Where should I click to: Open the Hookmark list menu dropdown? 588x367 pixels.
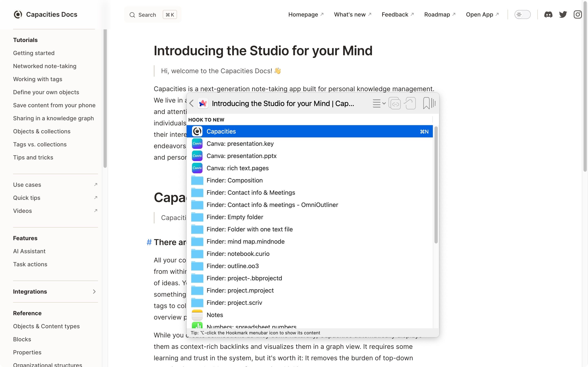379,103
